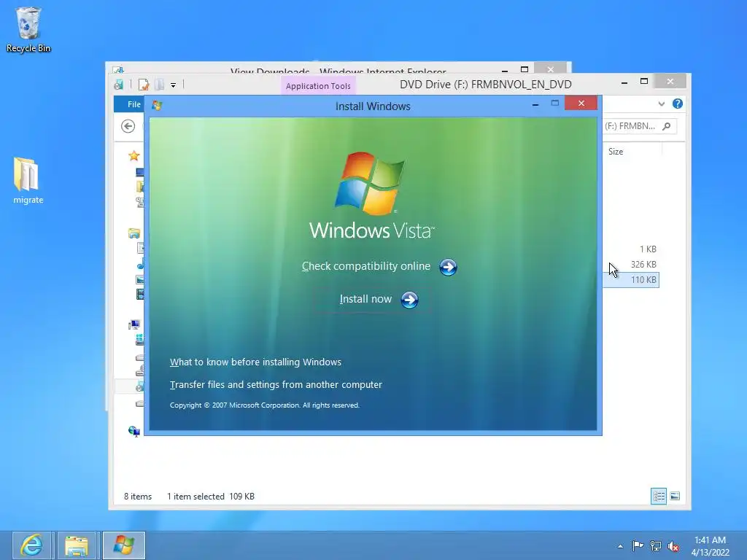
Task: Click the search magnifier icon
Action: tap(667, 126)
